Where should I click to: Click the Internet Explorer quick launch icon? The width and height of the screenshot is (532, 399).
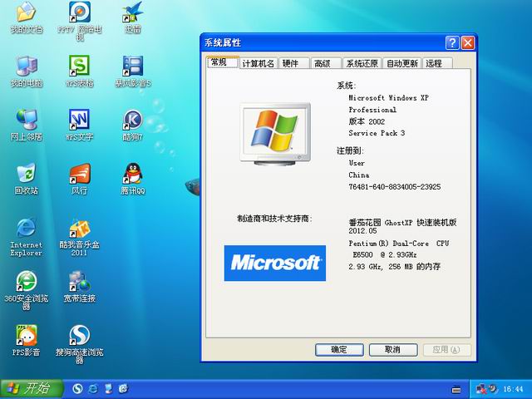point(93,388)
